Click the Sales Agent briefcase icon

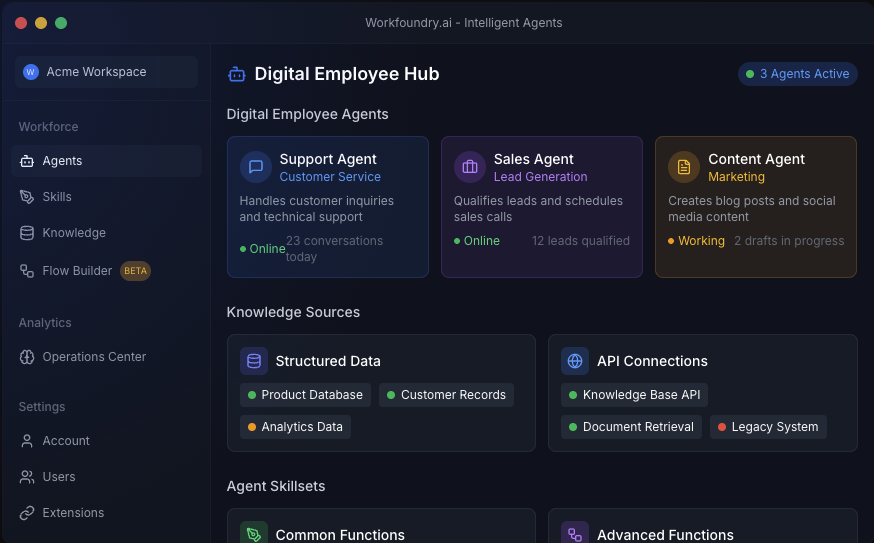[470, 167]
